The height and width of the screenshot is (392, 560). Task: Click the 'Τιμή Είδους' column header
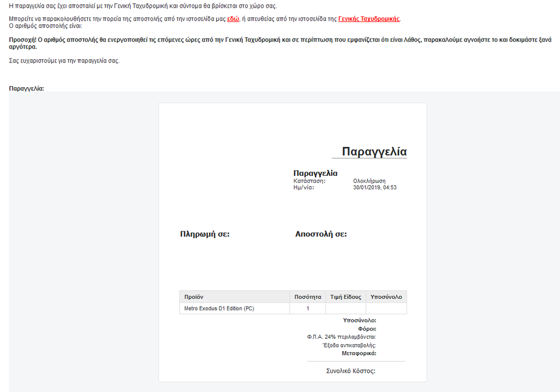[x=345, y=297]
